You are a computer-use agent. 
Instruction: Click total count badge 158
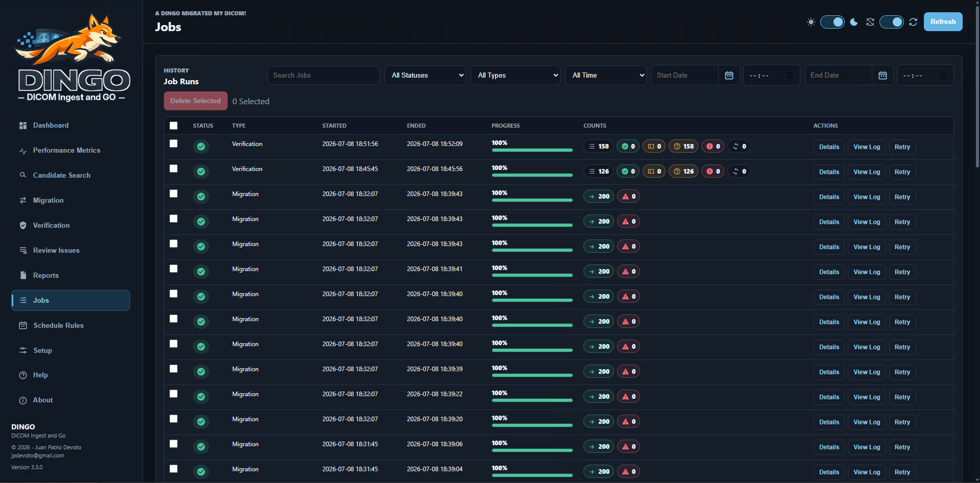pyautogui.click(x=598, y=147)
